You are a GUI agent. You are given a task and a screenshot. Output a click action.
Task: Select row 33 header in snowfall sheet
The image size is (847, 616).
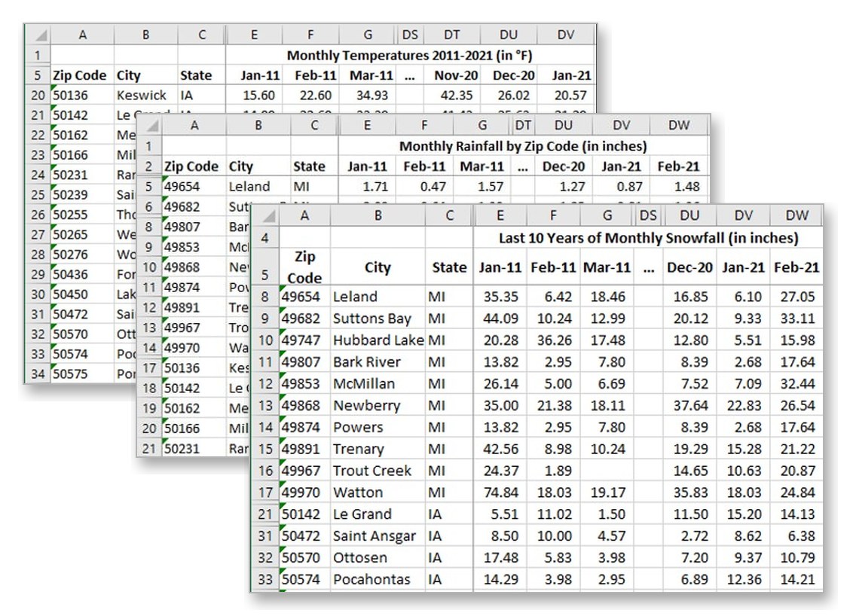(265, 579)
